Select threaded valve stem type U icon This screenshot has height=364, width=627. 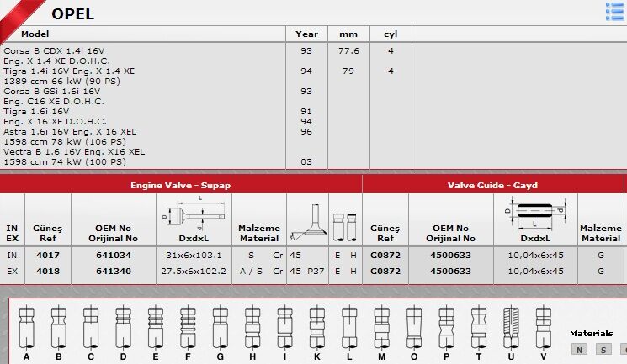pyautogui.click(x=510, y=328)
